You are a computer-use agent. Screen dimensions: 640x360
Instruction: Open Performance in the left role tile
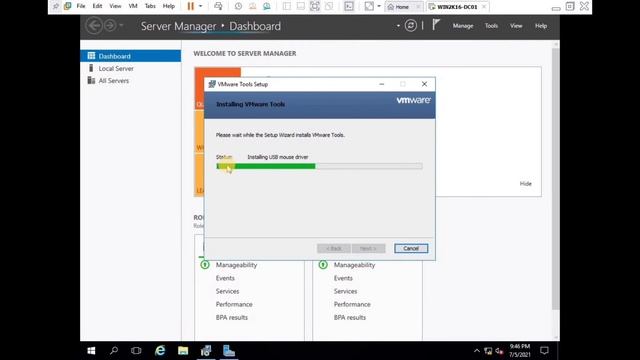click(x=234, y=304)
